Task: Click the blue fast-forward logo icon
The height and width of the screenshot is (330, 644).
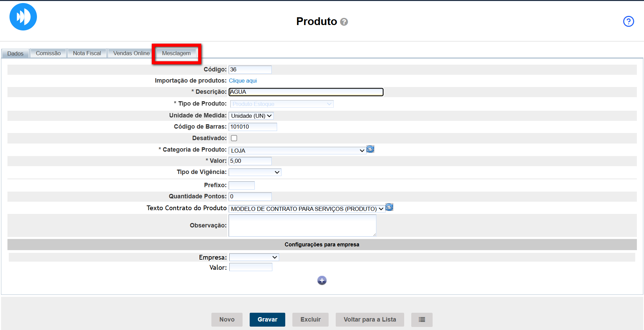Action: (23, 17)
